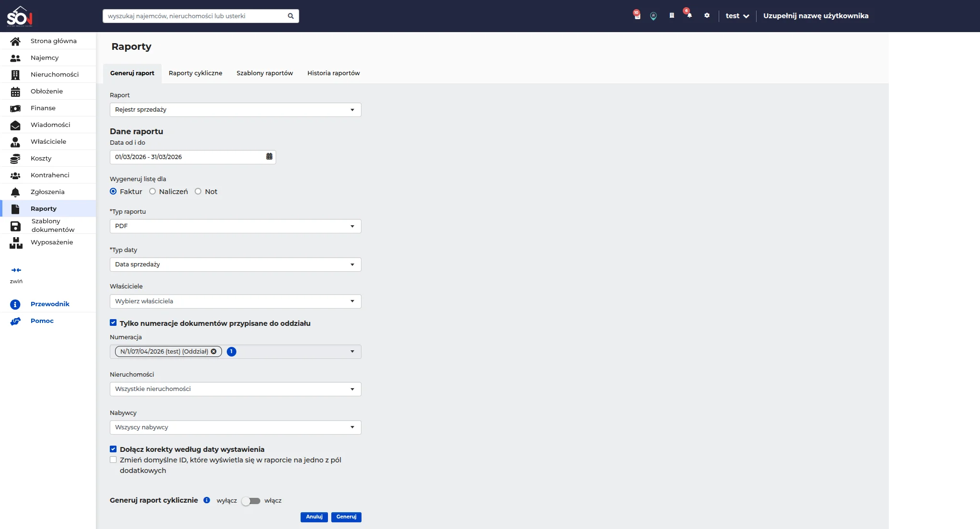The width and height of the screenshot is (980, 529).
Task: Uncheck Dołącz korekty według daty wystawienia
Action: coord(113,449)
